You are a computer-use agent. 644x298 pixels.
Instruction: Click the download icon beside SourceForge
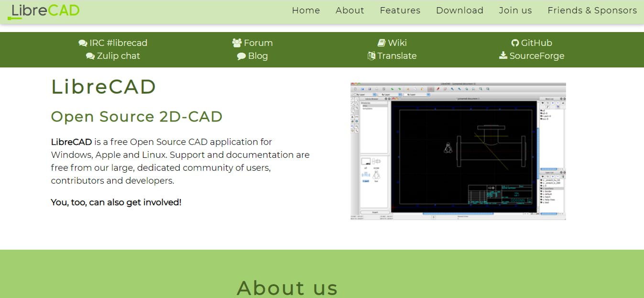(503, 55)
